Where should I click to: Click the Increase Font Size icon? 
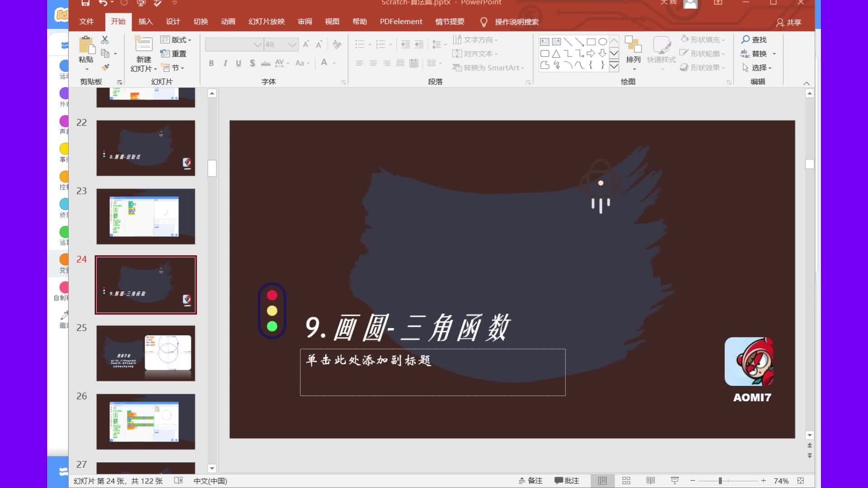point(306,44)
